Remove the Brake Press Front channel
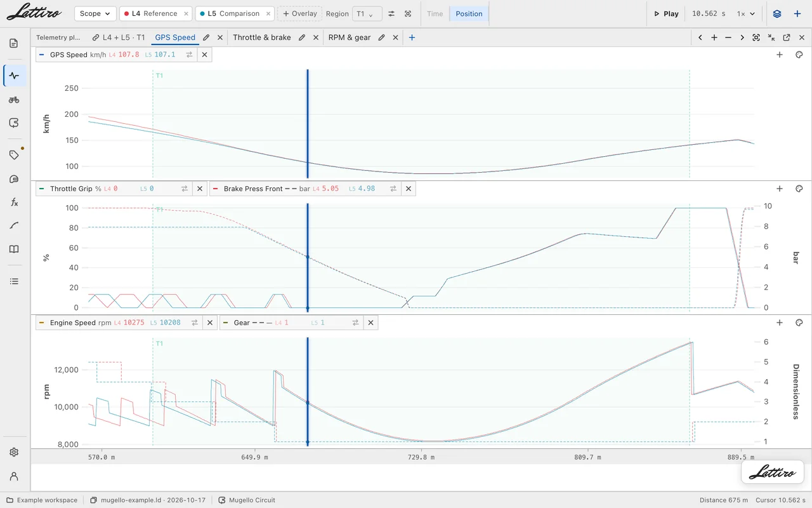The image size is (812, 508). pyautogui.click(x=409, y=189)
